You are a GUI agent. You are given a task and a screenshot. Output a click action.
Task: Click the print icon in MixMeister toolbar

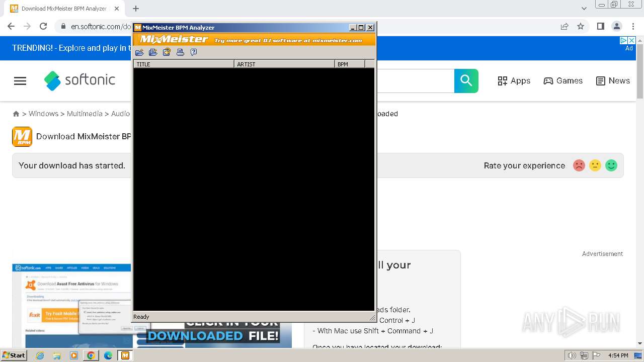180,52
